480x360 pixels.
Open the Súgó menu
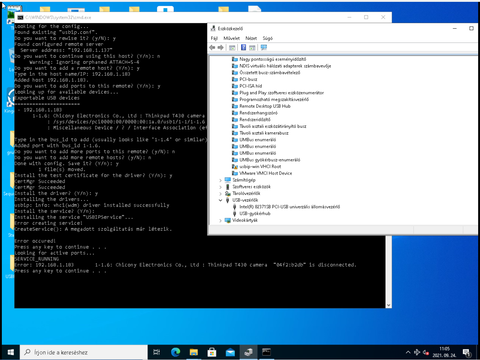pos(267,38)
